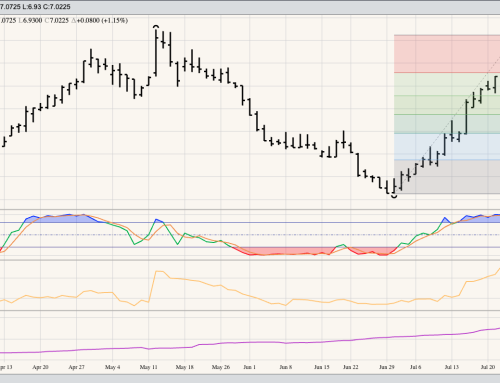Click the red Fibonacci retracement zone
Viewport: 500px width, 383px height.
click(x=447, y=54)
